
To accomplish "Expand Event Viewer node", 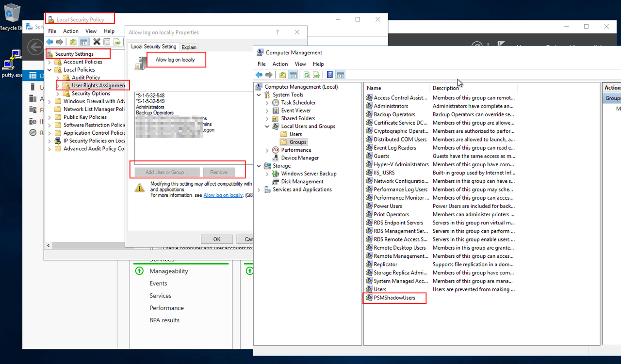I will click(x=267, y=111).
